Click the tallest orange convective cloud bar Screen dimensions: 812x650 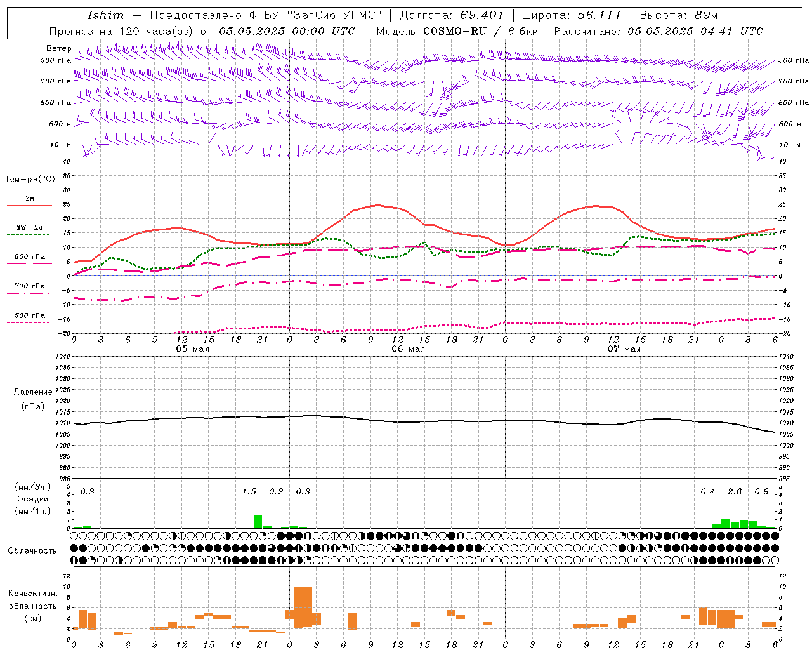tap(303, 607)
